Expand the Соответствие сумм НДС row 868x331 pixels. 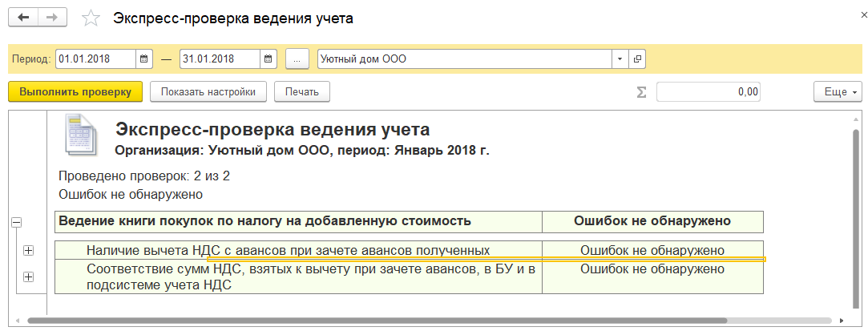(28, 277)
